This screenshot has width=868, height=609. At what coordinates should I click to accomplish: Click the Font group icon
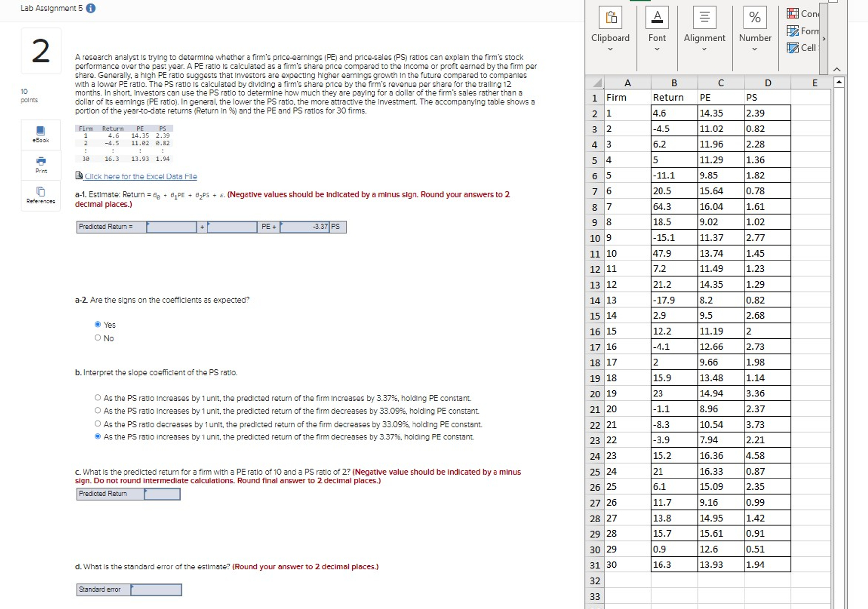pos(657,16)
